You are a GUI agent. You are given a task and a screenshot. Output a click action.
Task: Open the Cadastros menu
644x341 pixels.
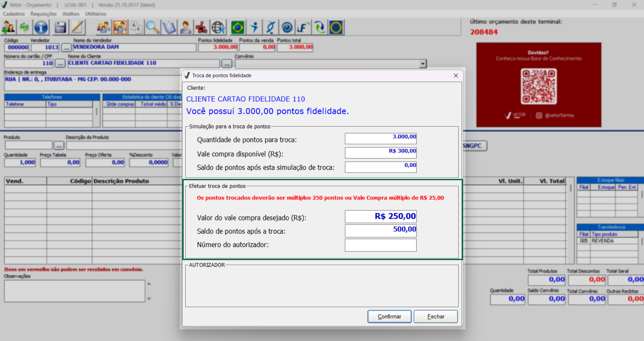(14, 14)
